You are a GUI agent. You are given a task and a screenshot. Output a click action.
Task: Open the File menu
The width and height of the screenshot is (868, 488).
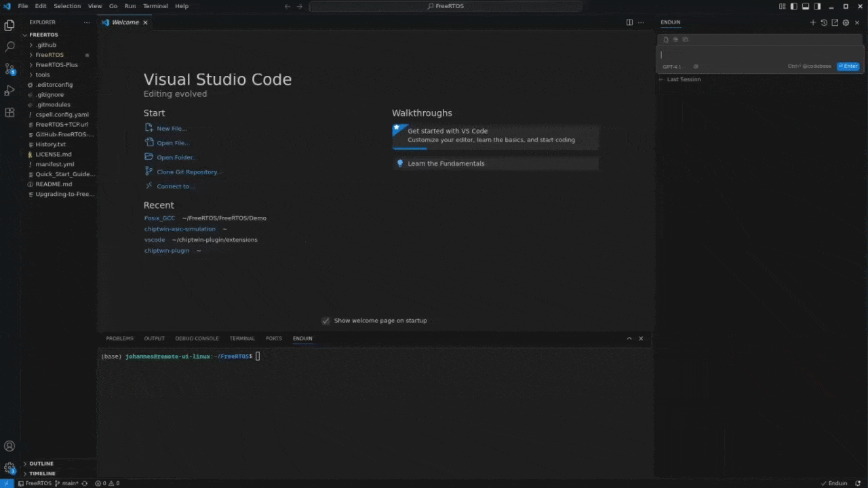(x=23, y=6)
